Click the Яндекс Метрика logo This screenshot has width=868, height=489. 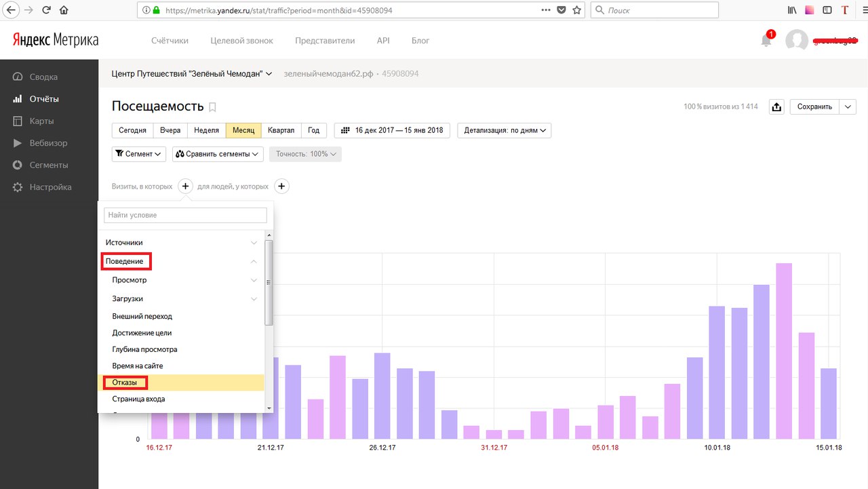tap(56, 40)
